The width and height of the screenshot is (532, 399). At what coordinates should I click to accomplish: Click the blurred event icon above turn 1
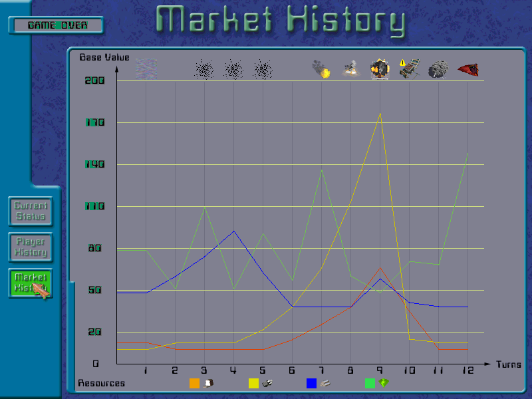pyautogui.click(x=146, y=68)
